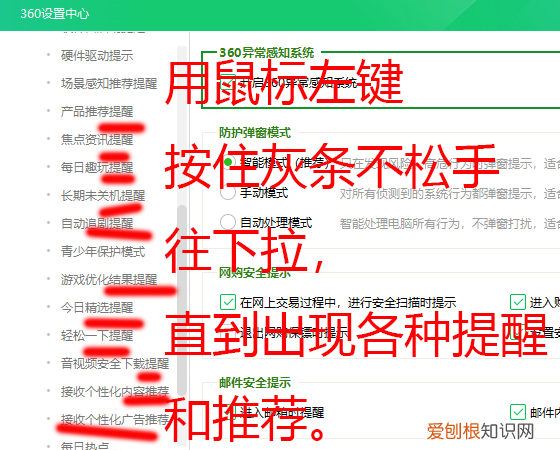Select 智能模式 (推荐) radio button

(x=228, y=162)
